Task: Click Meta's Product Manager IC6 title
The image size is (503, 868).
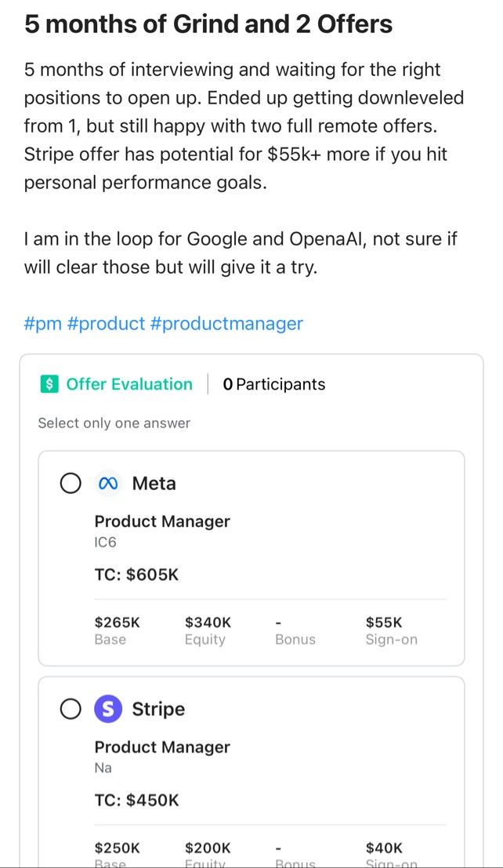Action: click(162, 531)
